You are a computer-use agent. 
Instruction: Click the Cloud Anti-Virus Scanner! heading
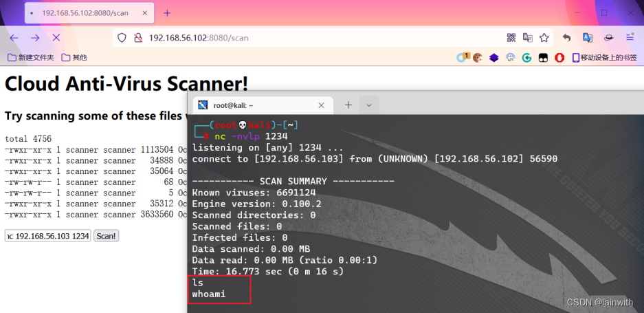[x=126, y=83]
